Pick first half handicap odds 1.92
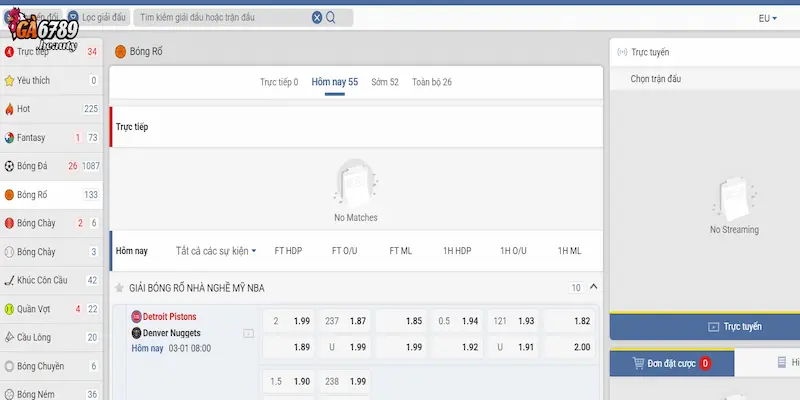Viewport: 800px width, 400px height. (x=457, y=347)
